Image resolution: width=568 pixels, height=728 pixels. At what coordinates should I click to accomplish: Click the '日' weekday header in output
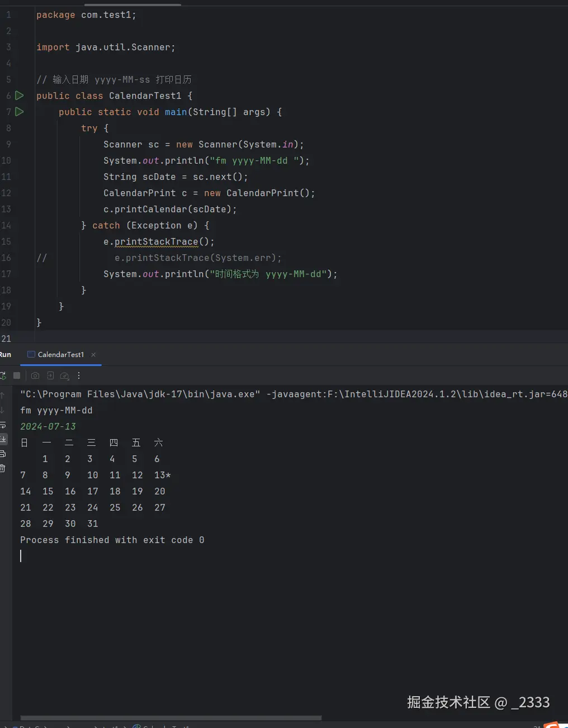[24, 442]
